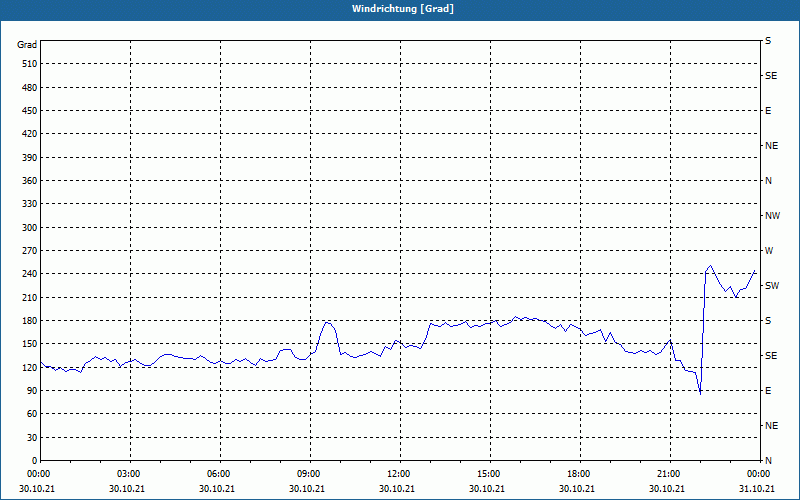Viewport: 800px width, 500px height.
Task: Click the 06:00 time axis label
Action: [x=220, y=474]
